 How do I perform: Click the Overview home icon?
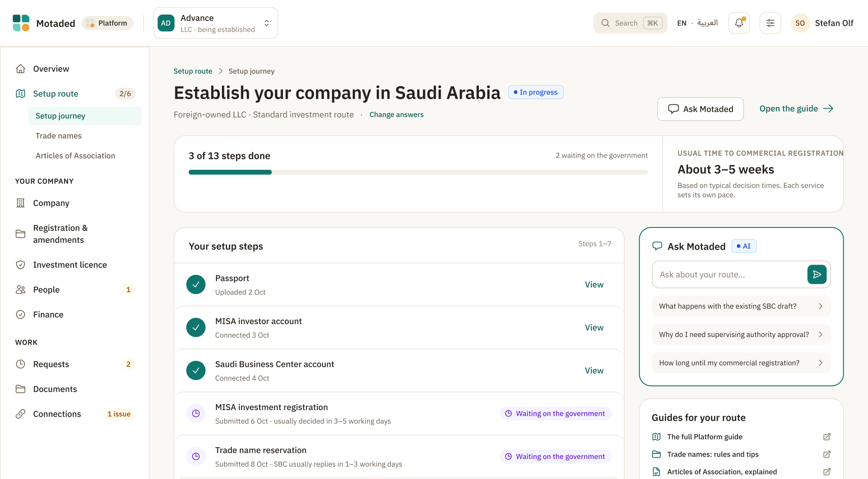point(21,69)
